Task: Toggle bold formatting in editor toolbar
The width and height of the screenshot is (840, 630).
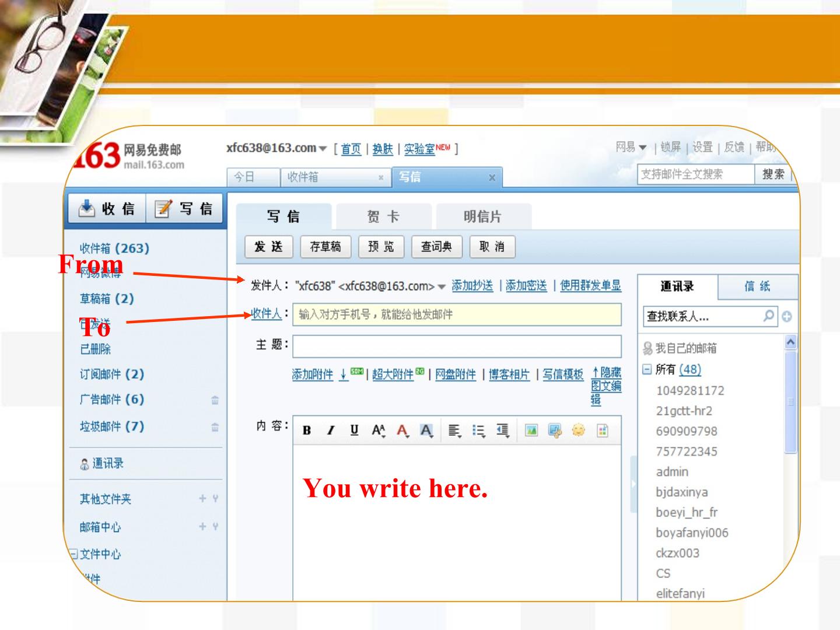Action: [307, 431]
